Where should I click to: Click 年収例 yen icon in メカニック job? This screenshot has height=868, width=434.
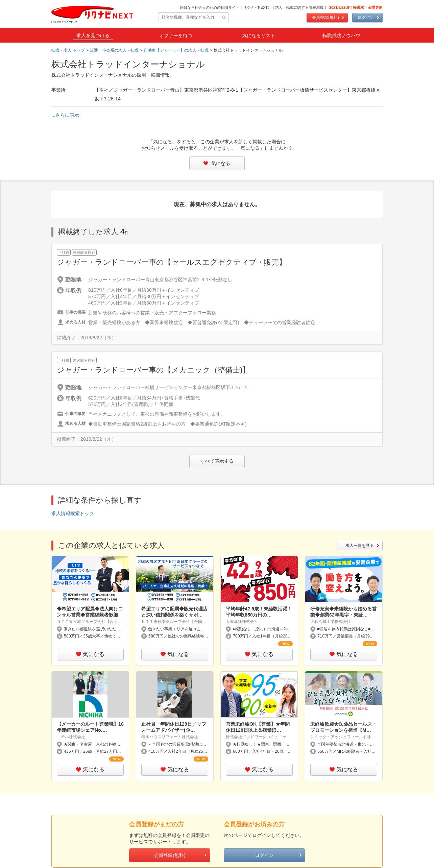[x=60, y=398]
